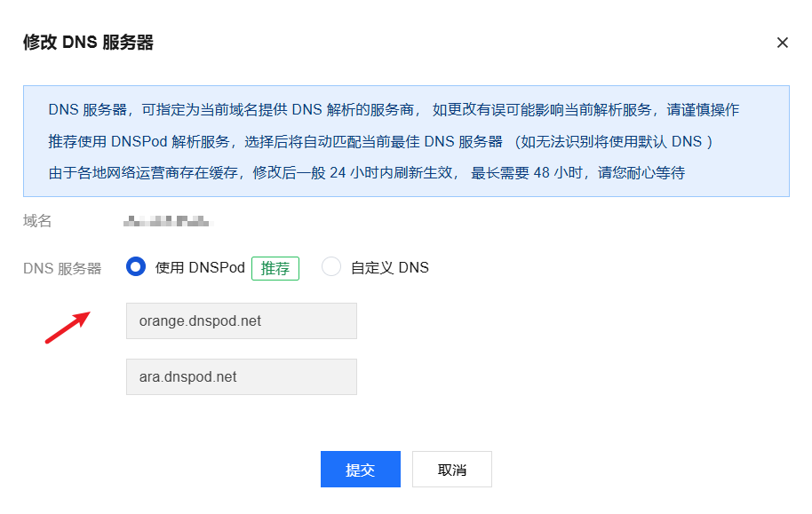The width and height of the screenshot is (812, 514).
Task: Submit changes with the 提交 button
Action: click(x=360, y=470)
